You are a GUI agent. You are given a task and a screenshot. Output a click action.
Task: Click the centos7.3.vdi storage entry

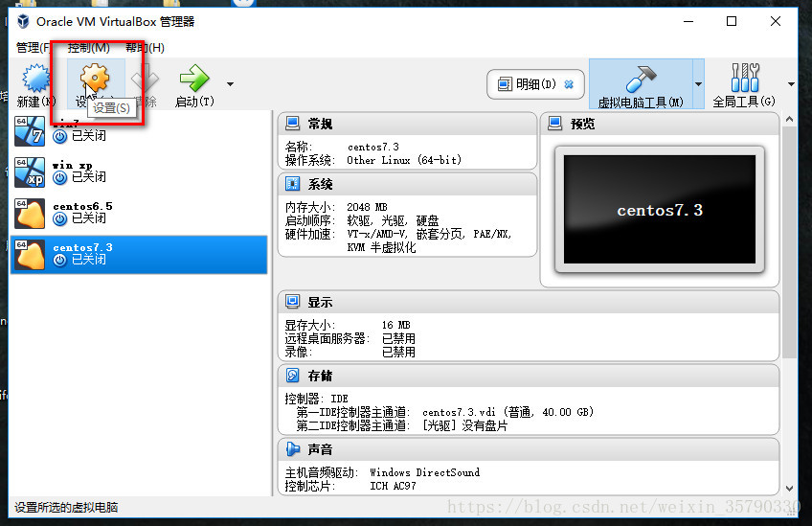[x=507, y=412]
